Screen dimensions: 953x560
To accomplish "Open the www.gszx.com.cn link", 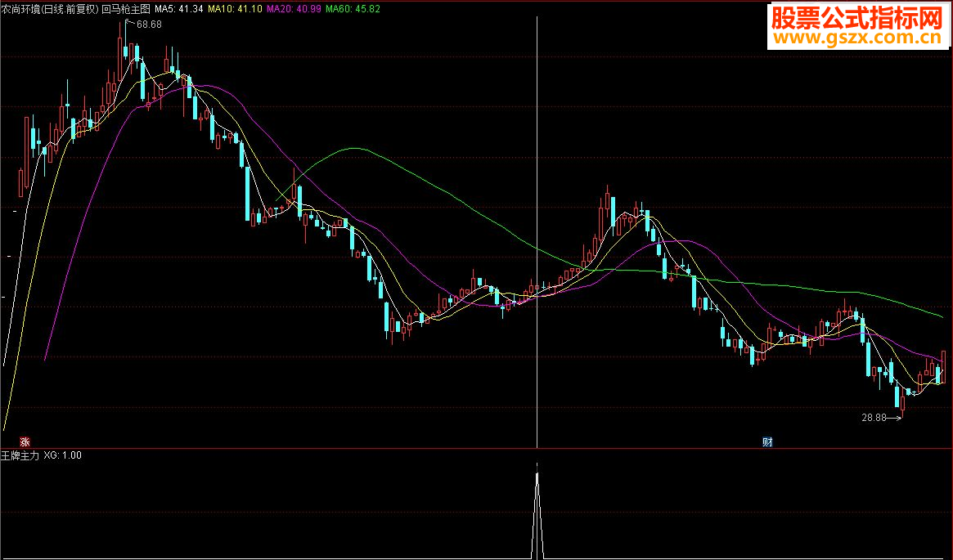I will (x=859, y=38).
